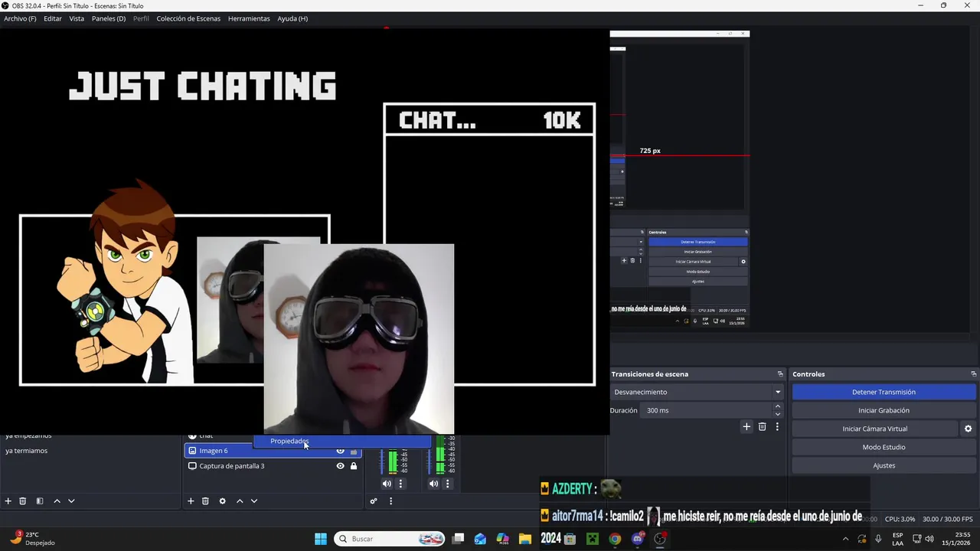Viewport: 980px width, 551px height.
Task: Click the Windows taskbar Buscar search box
Action: (390, 539)
